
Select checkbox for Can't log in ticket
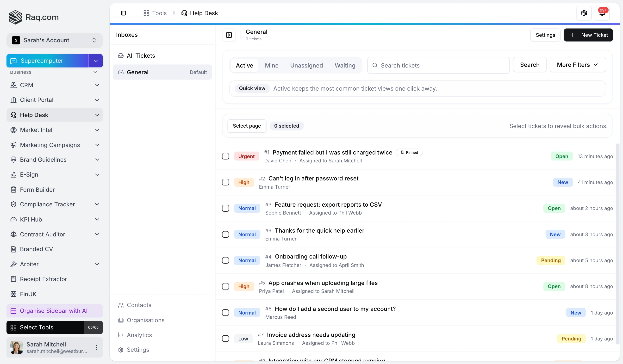coord(225,182)
